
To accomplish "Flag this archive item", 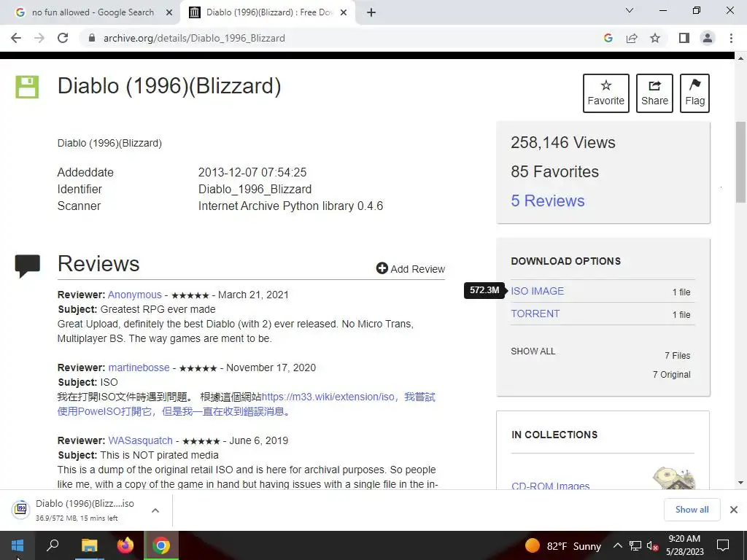I will (x=694, y=93).
